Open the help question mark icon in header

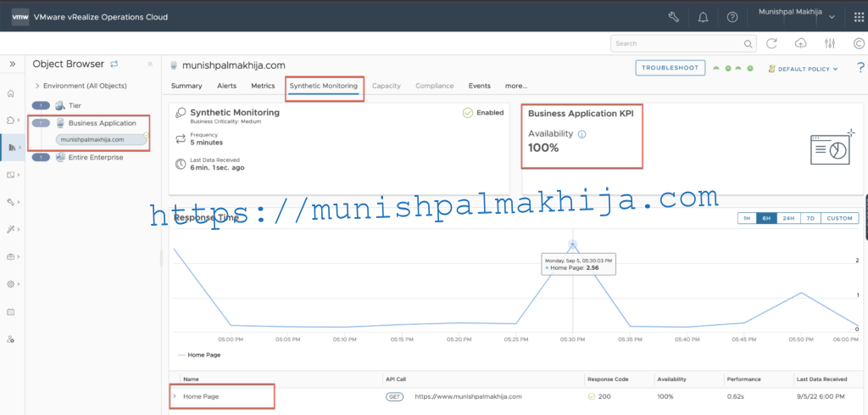[x=732, y=17]
